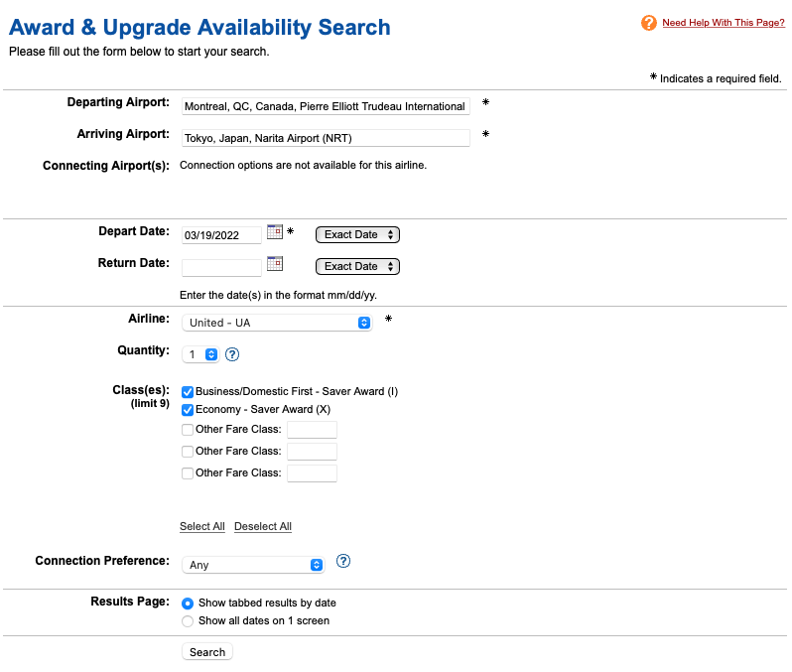Click the Connection Preference help icon
Screen dimensions: 792x672
[x=343, y=562]
